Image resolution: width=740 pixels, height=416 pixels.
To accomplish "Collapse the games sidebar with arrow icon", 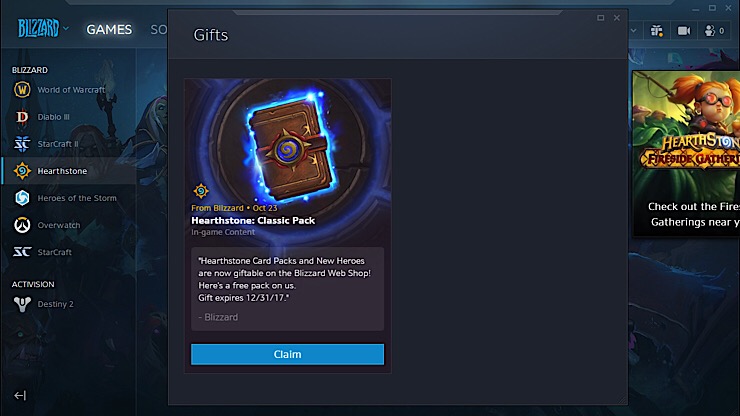I will (x=20, y=395).
